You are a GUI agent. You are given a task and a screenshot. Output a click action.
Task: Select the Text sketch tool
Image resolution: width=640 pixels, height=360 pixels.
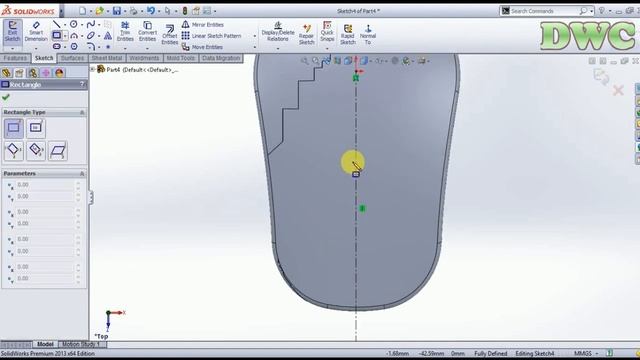pyautogui.click(x=108, y=36)
